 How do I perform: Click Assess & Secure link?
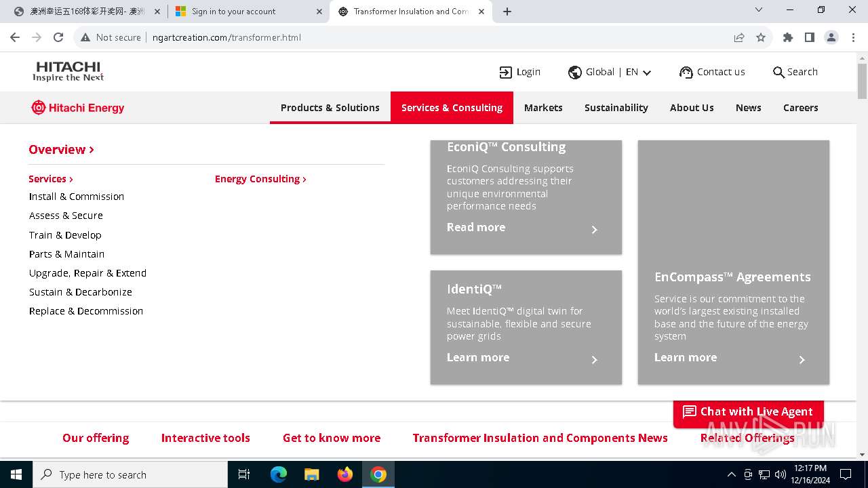point(66,216)
